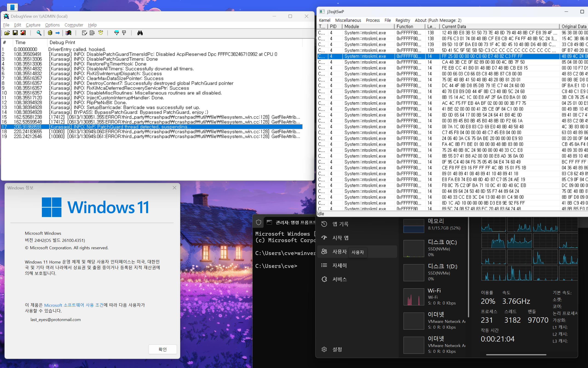Open 설정 in Task Manager sidebar

[357, 350]
